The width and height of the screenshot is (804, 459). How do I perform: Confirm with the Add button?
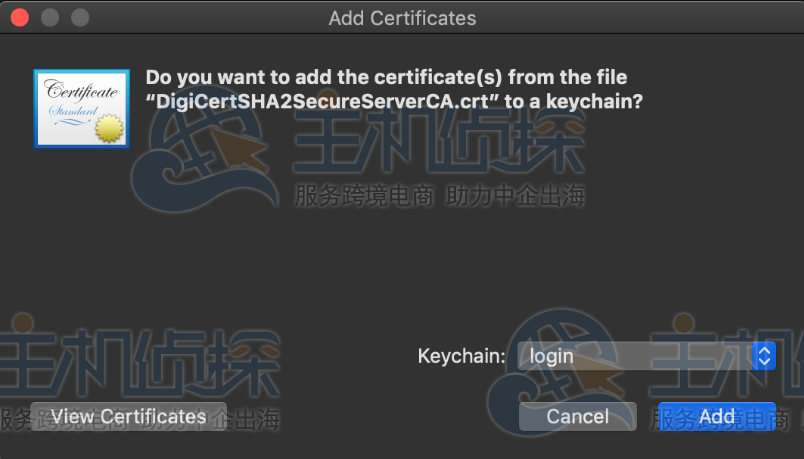[717, 416]
